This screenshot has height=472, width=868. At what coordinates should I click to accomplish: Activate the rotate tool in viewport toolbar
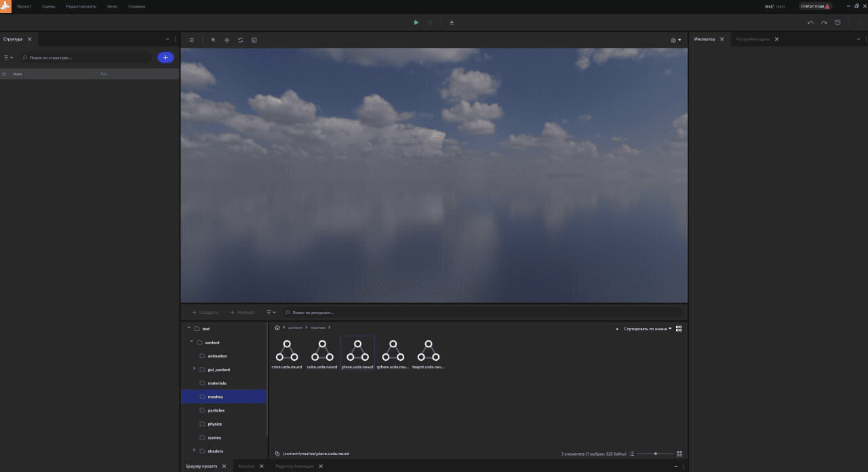(240, 40)
